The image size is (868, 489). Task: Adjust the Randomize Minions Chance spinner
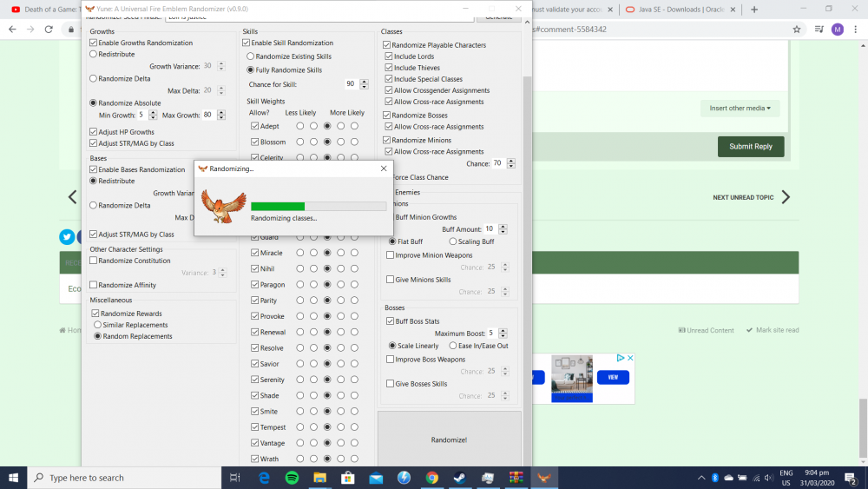pyautogui.click(x=511, y=163)
